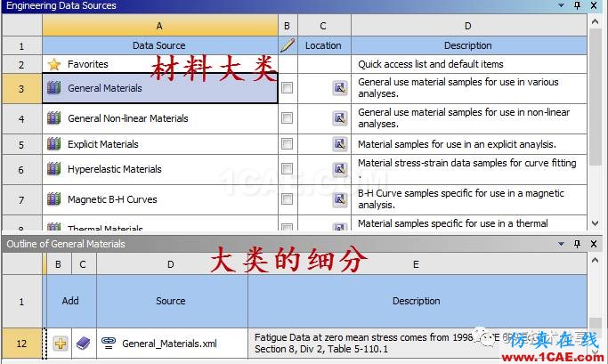Select row number 12 header in outline
This screenshot has width=608, height=364.
click(21, 343)
